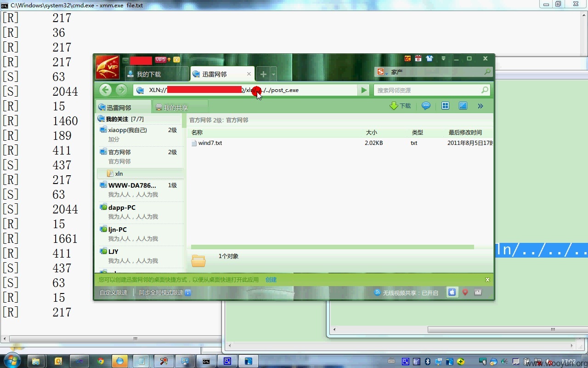This screenshot has height=368, width=588.
Task: Expand the double-chevron more tools icon
Action: (481, 106)
